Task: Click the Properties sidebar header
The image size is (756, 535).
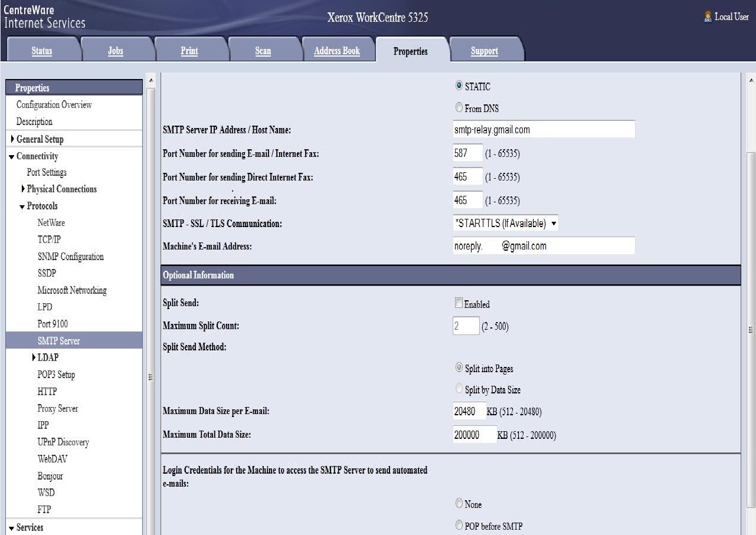Action: tap(74, 87)
